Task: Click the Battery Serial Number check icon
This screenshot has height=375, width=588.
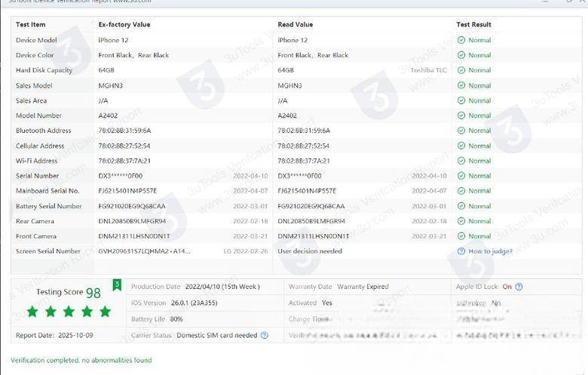Action: coord(461,206)
